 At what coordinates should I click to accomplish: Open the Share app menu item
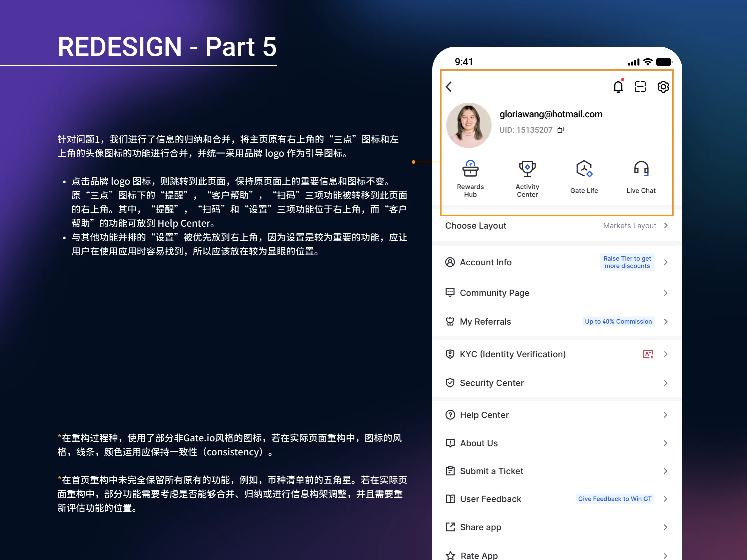(557, 527)
